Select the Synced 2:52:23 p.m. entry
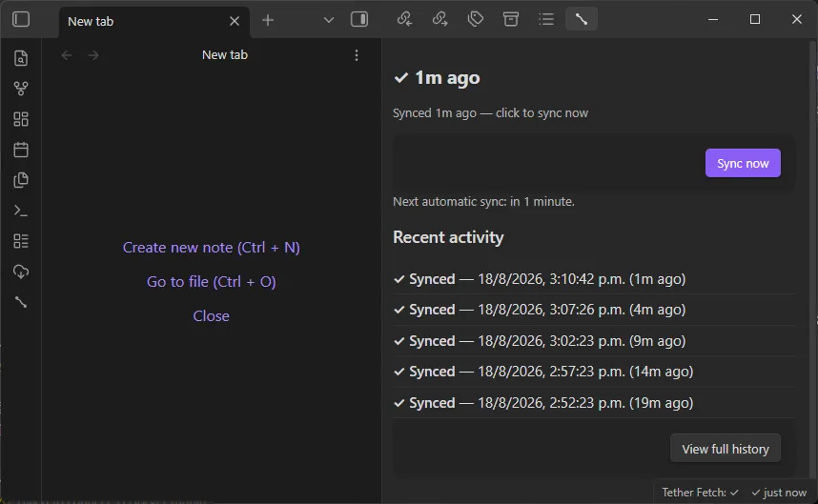Screen dimensions: 818x504 595,403
